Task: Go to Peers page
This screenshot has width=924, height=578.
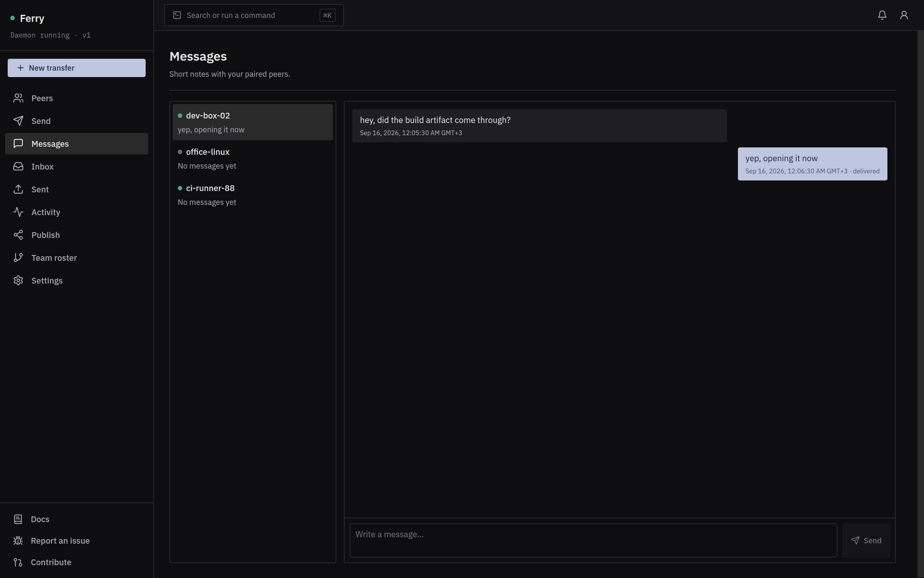Action: pos(76,98)
